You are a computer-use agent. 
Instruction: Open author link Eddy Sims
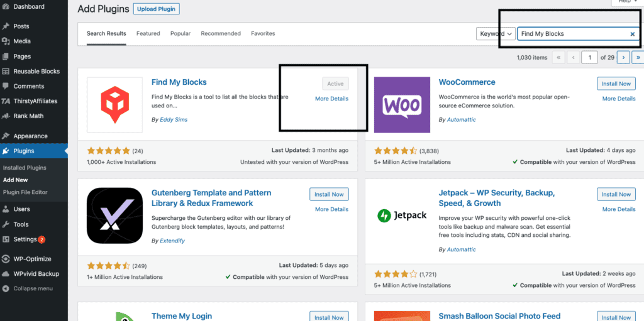click(x=173, y=120)
